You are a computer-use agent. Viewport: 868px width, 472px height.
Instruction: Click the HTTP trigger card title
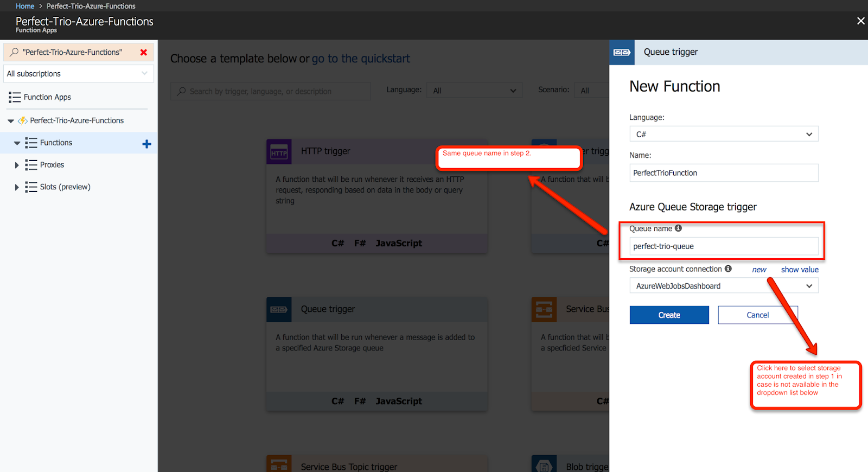point(325,151)
